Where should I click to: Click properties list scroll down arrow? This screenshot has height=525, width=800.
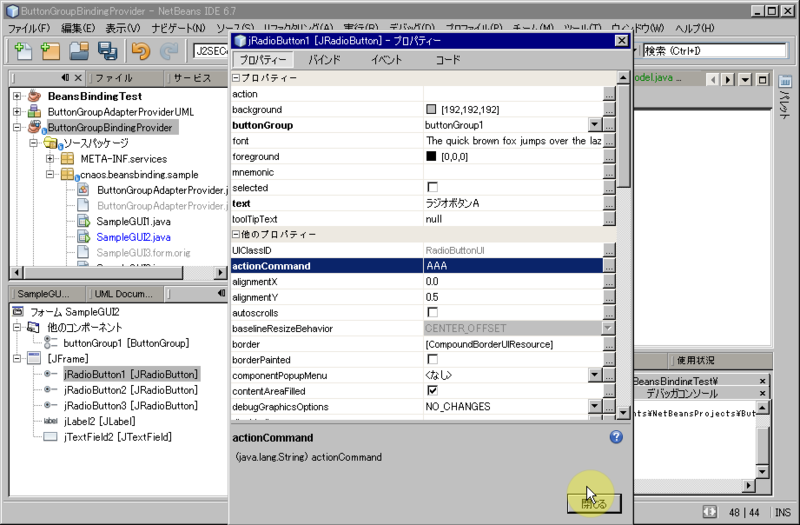[x=623, y=412]
